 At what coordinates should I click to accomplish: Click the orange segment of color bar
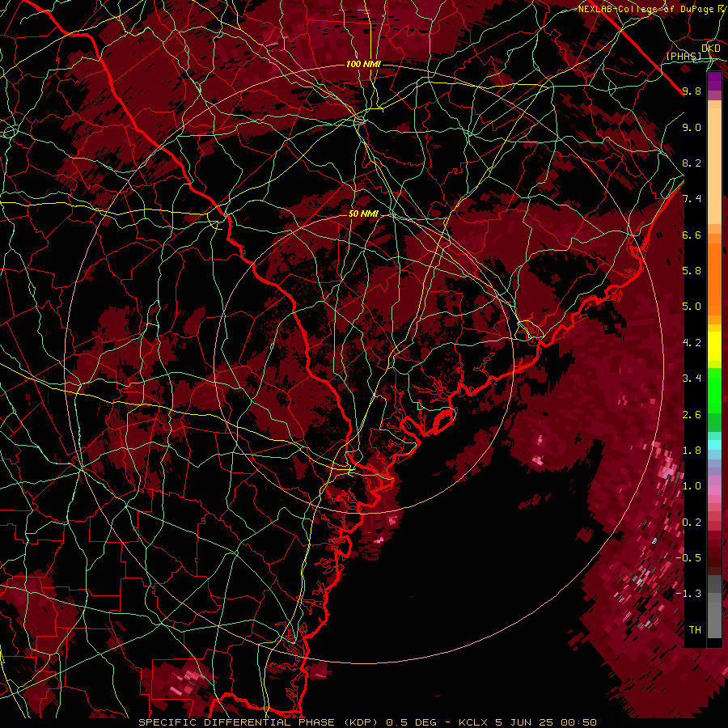pyautogui.click(x=714, y=278)
